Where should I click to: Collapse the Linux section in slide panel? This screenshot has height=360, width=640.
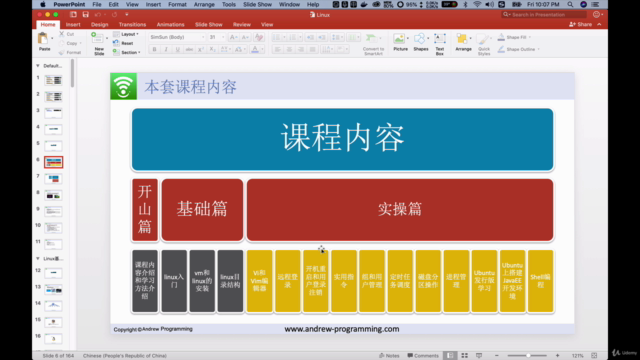(x=38, y=259)
